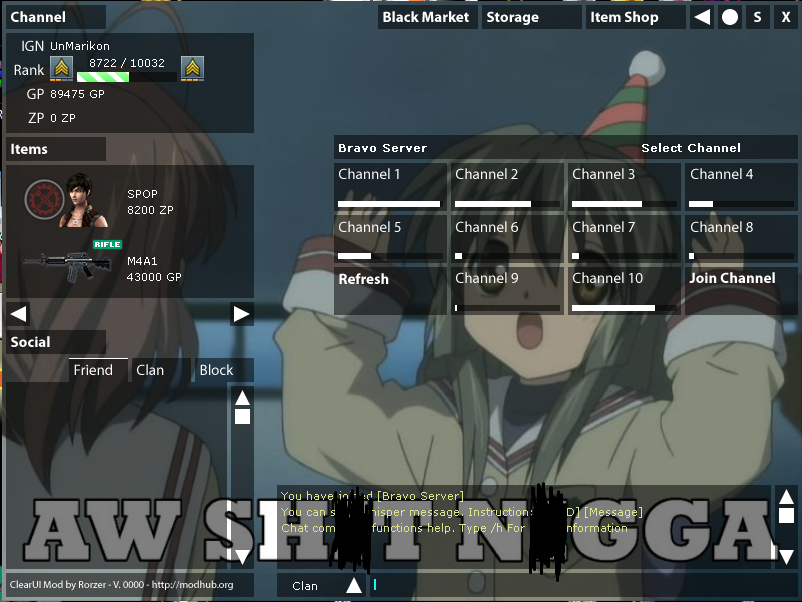Click the back chevron left of Black Market
802x602 pixels.
tap(701, 17)
